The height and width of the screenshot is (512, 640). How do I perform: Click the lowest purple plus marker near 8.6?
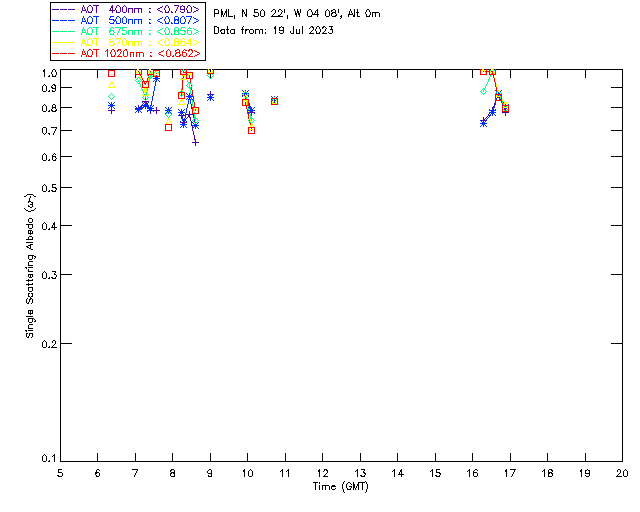click(x=196, y=143)
